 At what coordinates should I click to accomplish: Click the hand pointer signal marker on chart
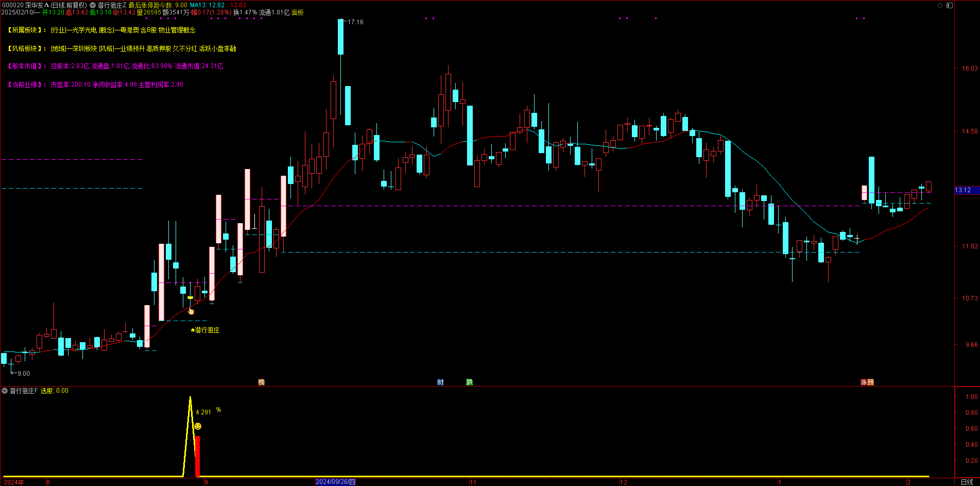pyautogui.click(x=191, y=311)
